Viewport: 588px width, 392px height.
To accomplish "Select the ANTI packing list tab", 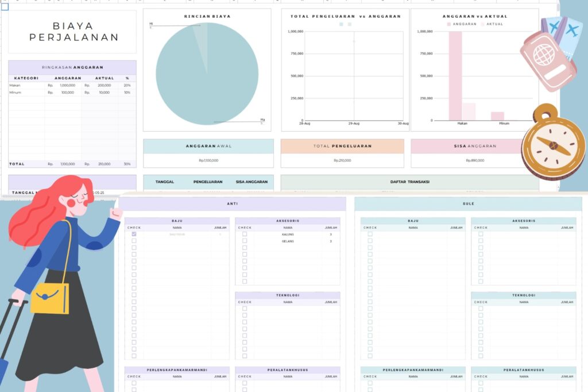I will [x=233, y=203].
